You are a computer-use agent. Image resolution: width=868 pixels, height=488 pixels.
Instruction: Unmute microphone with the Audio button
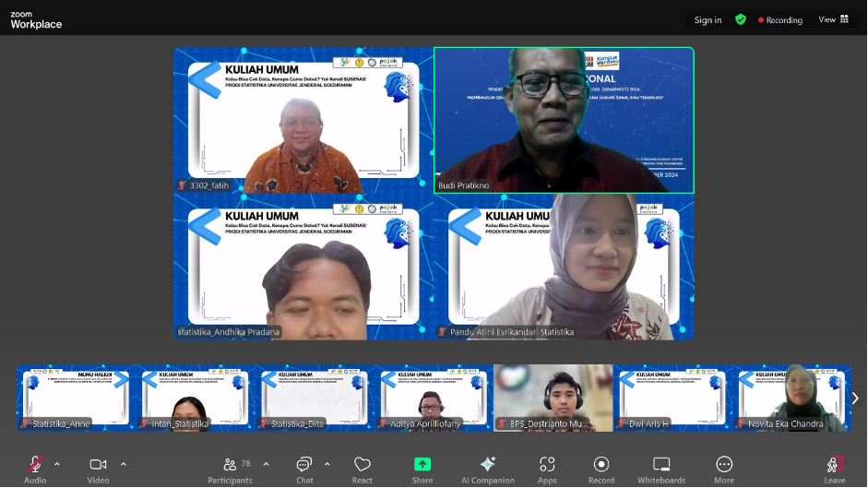point(35,469)
